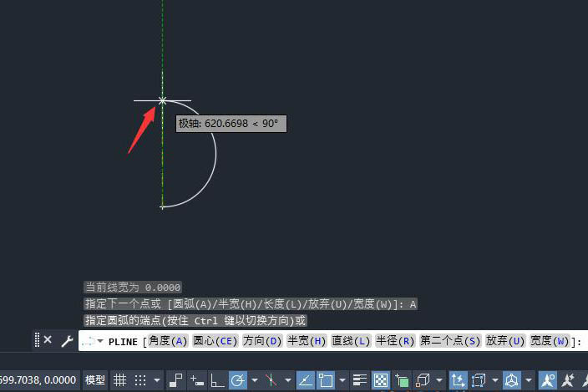Click history line 指定圆弧的端点
Screen dimensions: 588x392
pyautogui.click(x=195, y=320)
